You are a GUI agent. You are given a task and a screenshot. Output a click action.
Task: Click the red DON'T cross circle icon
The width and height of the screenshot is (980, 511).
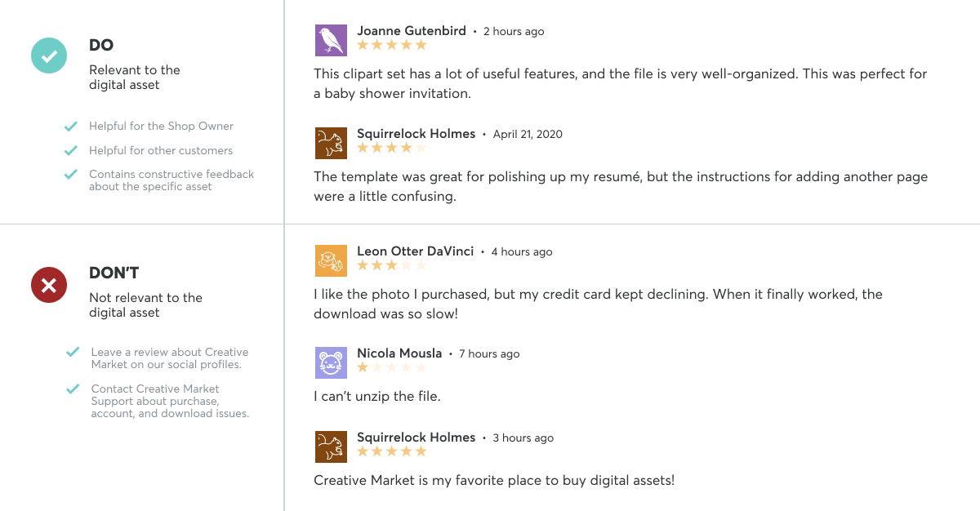click(49, 285)
